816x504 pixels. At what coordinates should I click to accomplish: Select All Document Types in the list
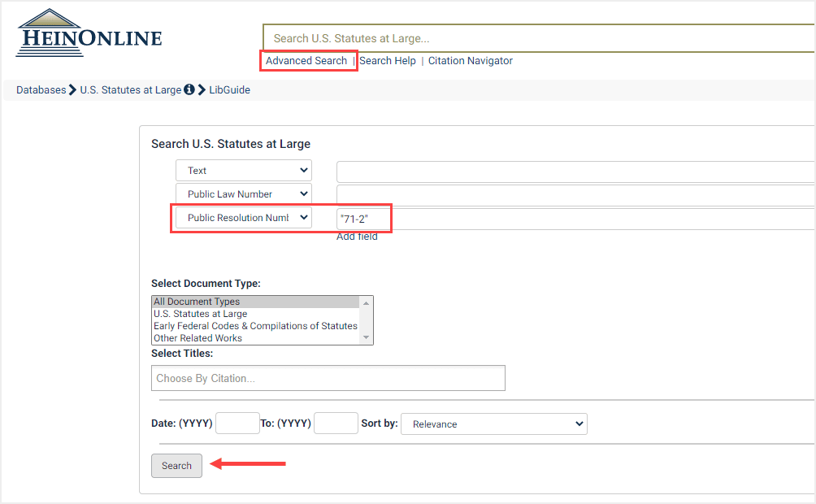point(255,302)
